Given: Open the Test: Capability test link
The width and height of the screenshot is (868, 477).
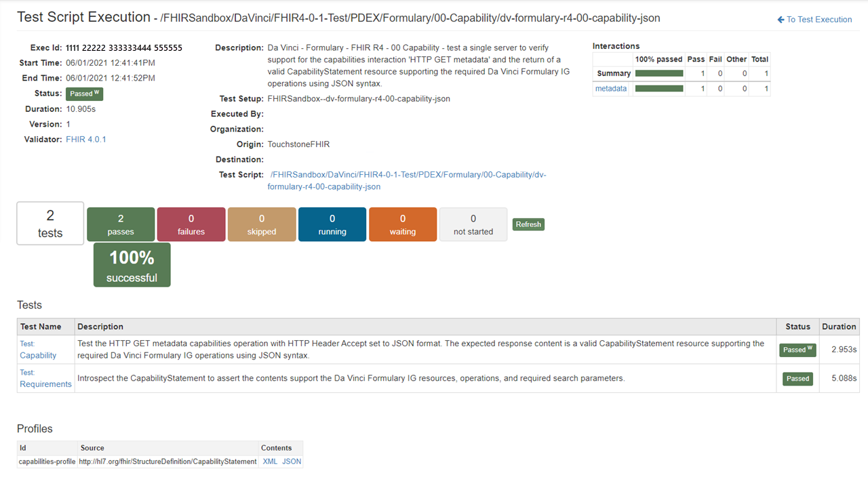Looking at the screenshot, I should (38, 350).
